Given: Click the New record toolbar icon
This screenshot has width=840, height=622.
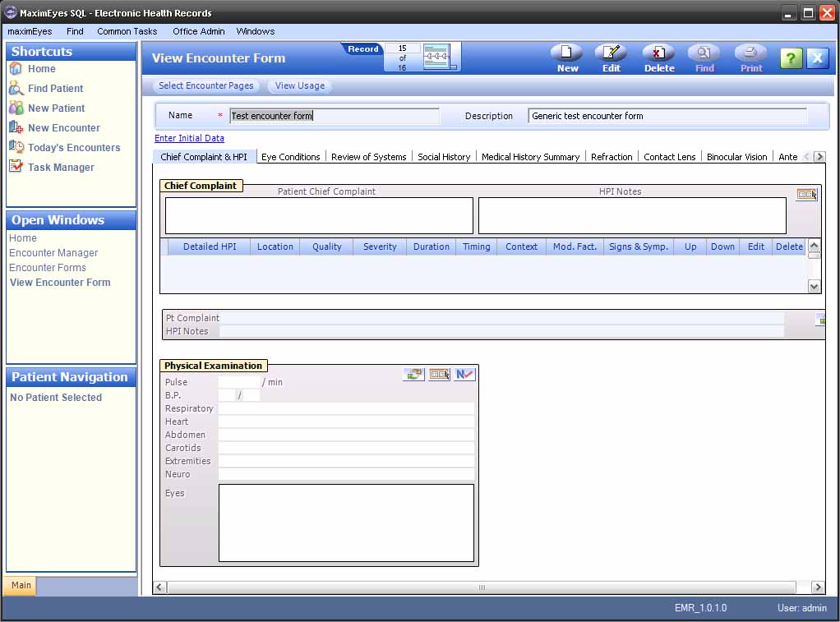Looking at the screenshot, I should (x=567, y=53).
